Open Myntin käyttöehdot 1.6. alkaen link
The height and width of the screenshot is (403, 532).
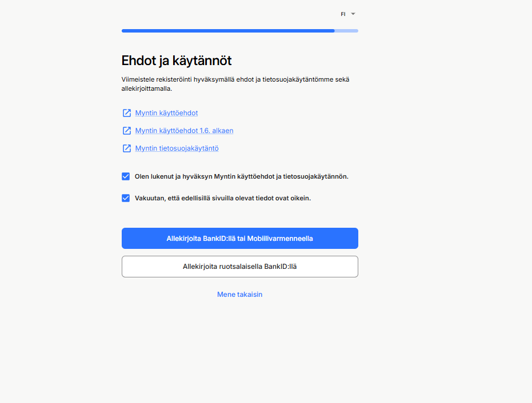click(x=184, y=131)
